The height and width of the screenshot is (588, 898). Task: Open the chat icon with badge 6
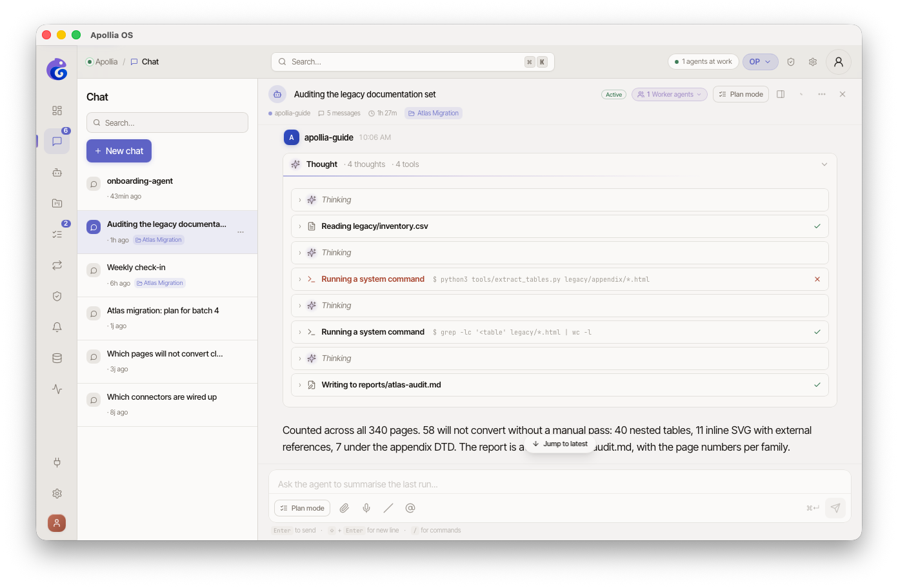pos(57,141)
